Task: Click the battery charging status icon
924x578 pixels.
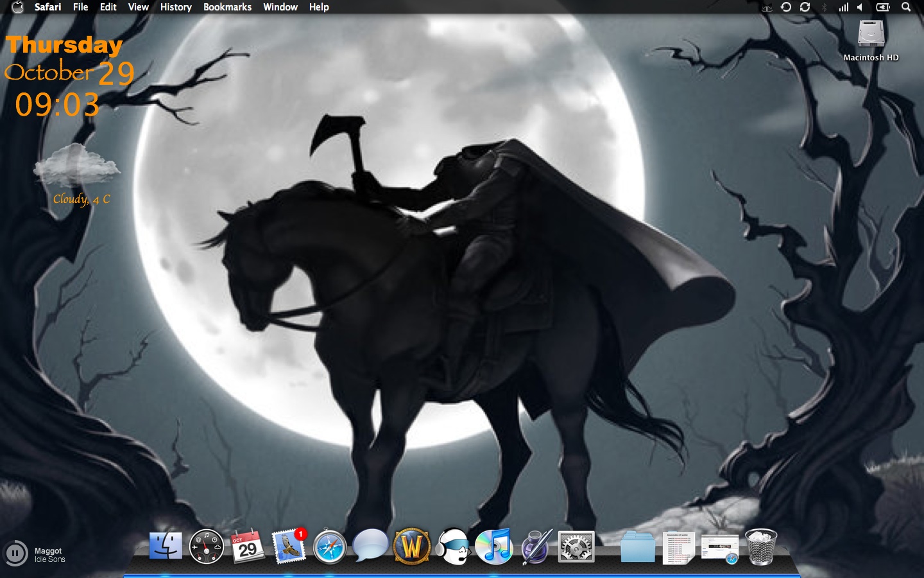Action: [x=883, y=7]
